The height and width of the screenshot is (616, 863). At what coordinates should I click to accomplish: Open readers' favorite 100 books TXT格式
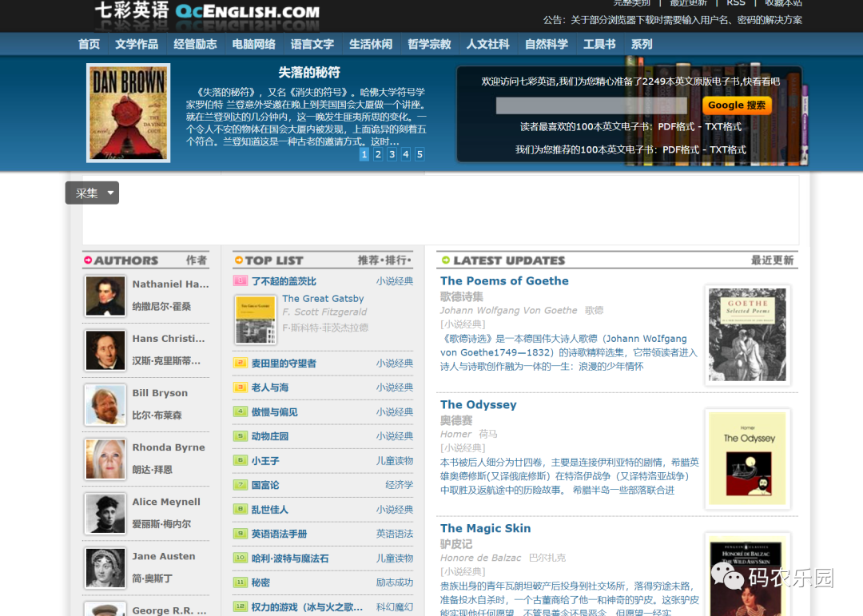723,126
